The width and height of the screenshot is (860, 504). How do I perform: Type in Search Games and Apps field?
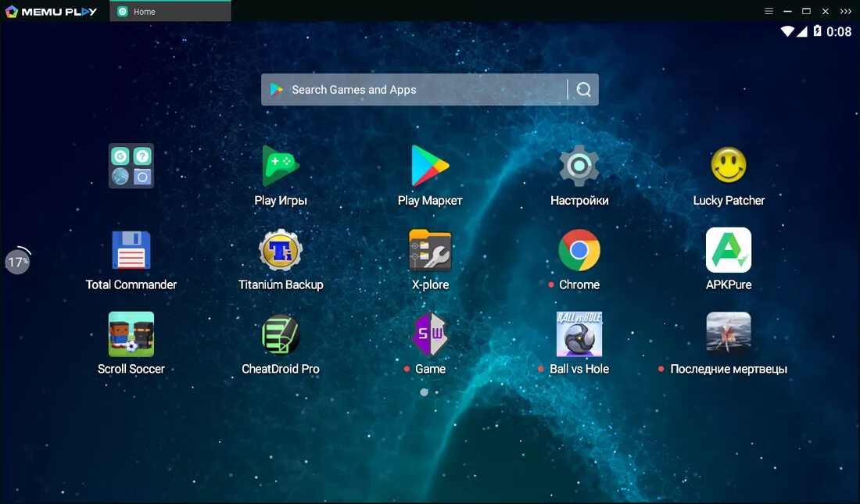430,89
